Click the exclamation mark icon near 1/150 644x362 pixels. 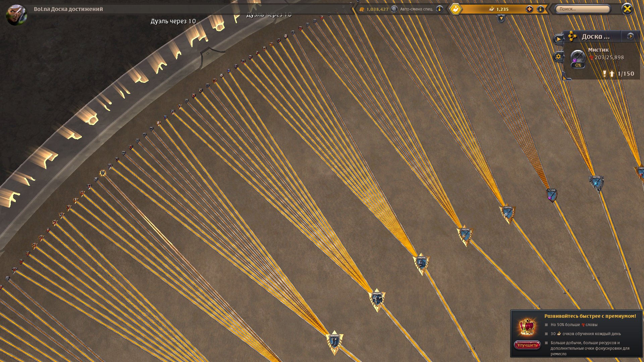point(604,73)
